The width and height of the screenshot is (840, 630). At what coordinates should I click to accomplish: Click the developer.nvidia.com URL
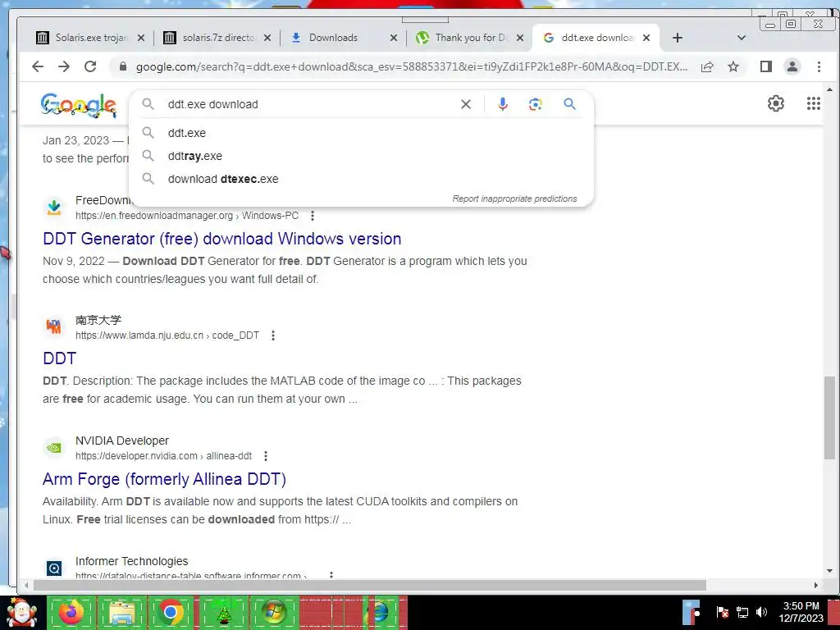[x=163, y=456]
